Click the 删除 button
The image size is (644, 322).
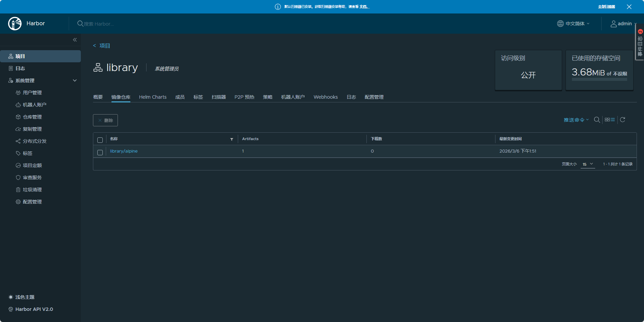pyautogui.click(x=105, y=120)
